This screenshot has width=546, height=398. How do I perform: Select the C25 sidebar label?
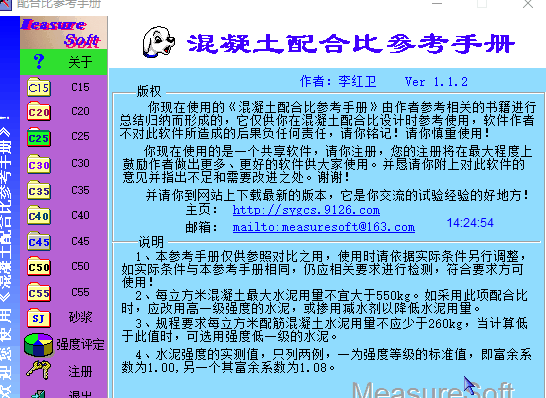pos(80,136)
